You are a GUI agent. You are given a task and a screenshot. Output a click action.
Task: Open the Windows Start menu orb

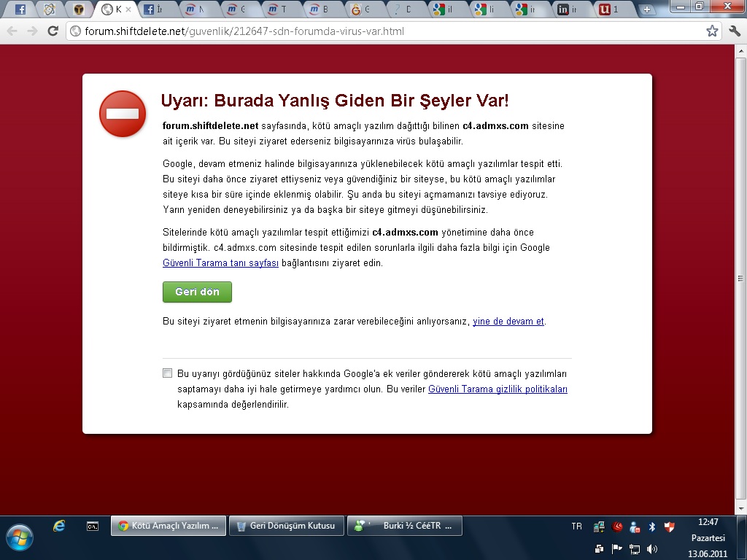tap(20, 537)
